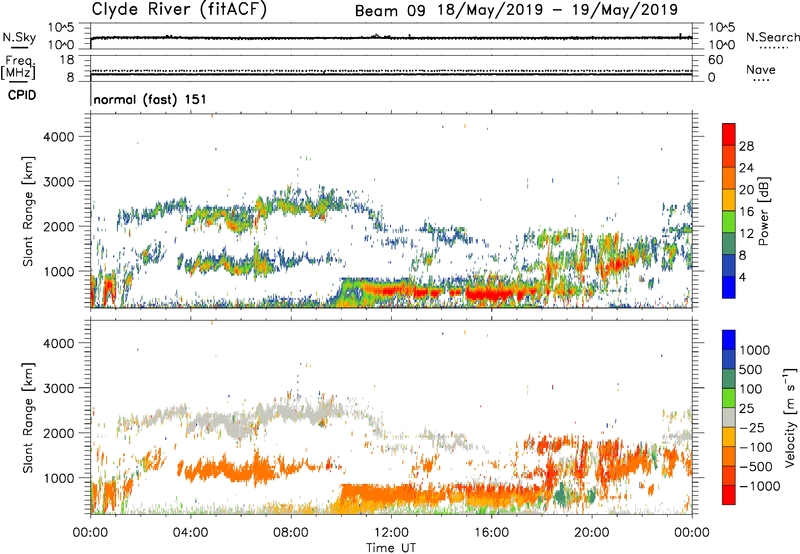Viewport: 800px width, 554px height.
Task: Click the "Time UT" axis title
Action: click(391, 548)
